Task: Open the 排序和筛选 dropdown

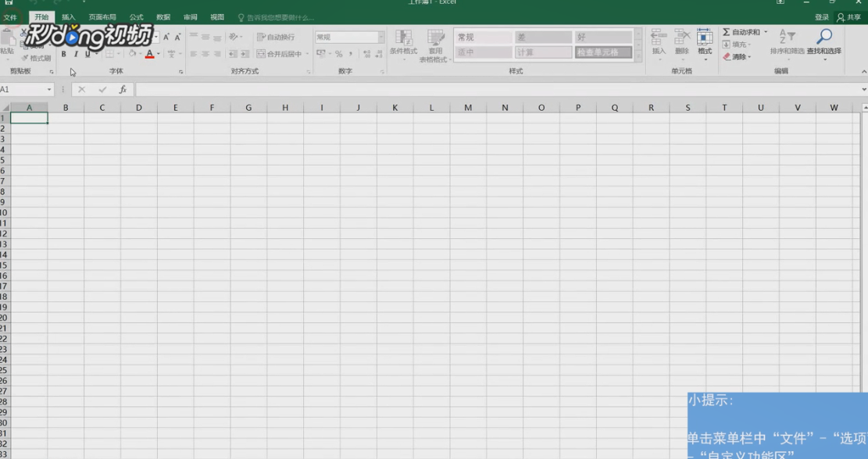Action: (x=788, y=45)
